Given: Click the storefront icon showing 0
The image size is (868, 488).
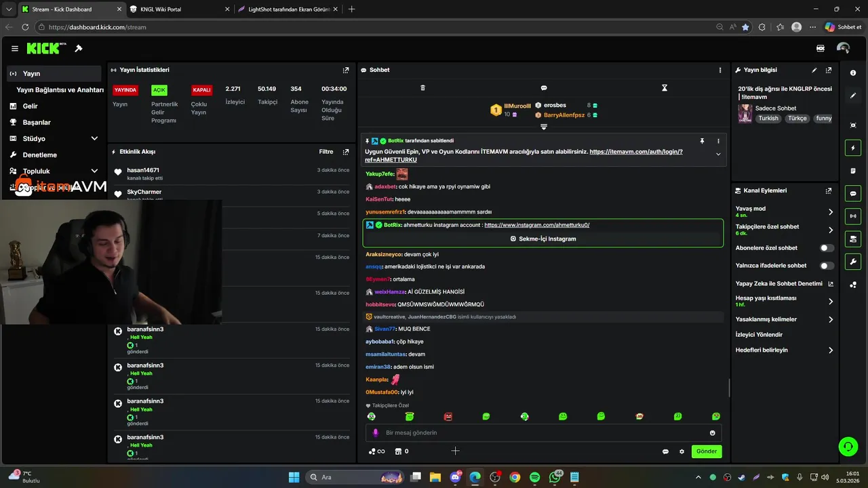Looking at the screenshot, I should coord(399,451).
